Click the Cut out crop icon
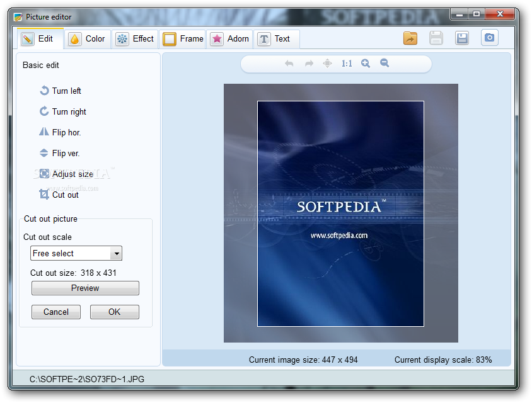Viewport: 532px width, 403px height. (x=44, y=194)
